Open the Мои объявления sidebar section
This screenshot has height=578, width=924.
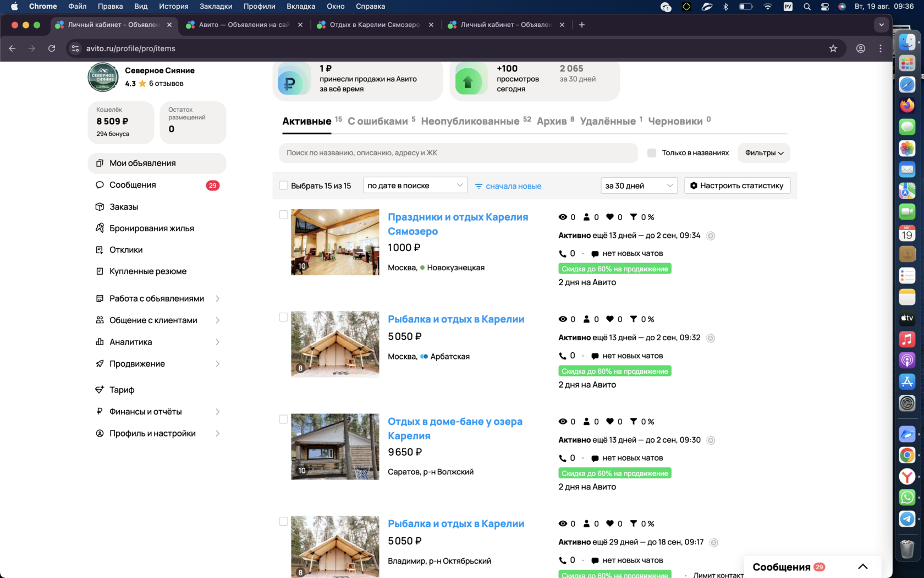tap(157, 163)
